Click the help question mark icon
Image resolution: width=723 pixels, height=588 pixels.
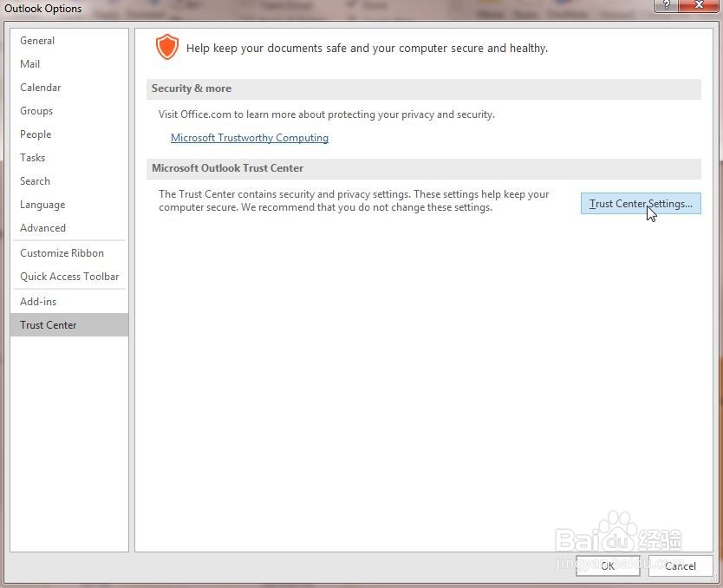click(x=666, y=5)
